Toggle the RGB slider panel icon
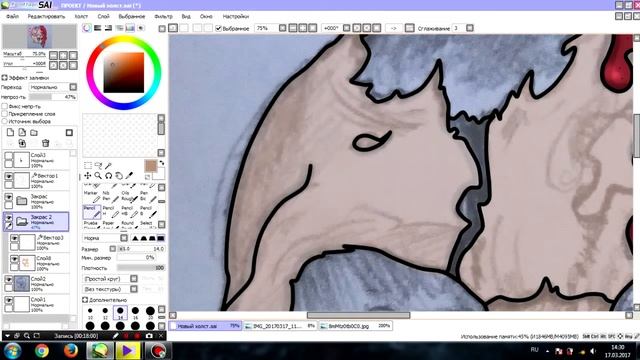640x360 pixels. [x=98, y=28]
